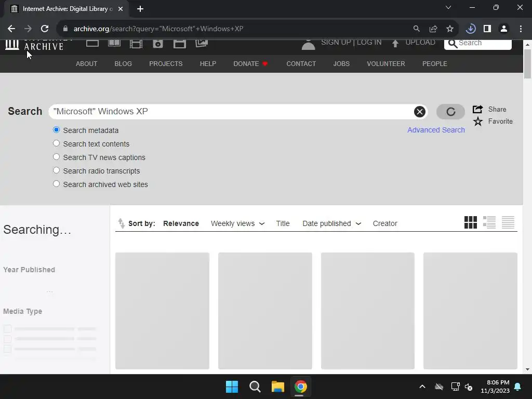This screenshot has width=532, height=399.
Task: Share this page from address bar
Action: [433, 29]
